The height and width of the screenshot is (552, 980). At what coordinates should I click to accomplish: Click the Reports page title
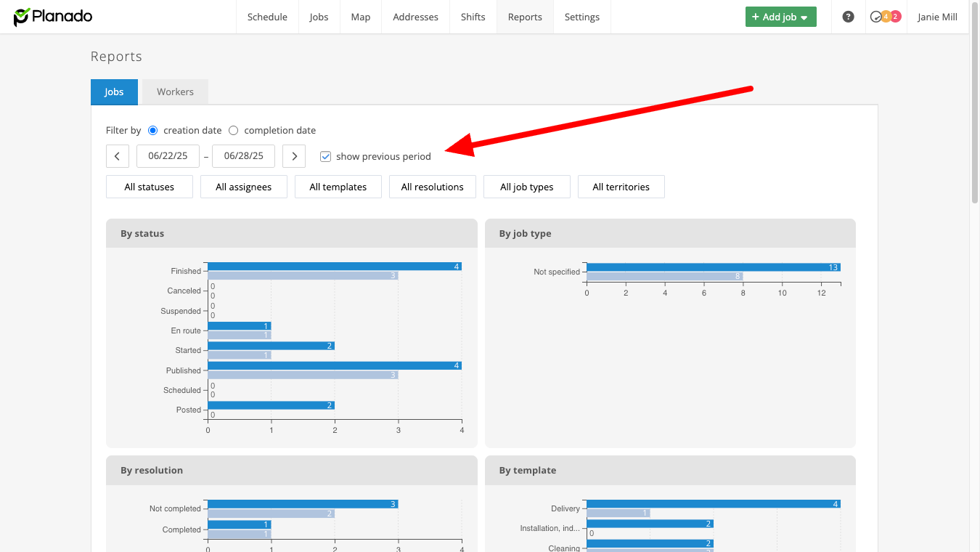pyautogui.click(x=116, y=57)
